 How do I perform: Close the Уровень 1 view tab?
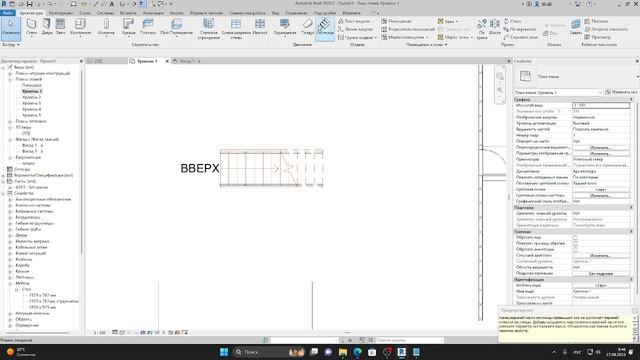(167, 61)
